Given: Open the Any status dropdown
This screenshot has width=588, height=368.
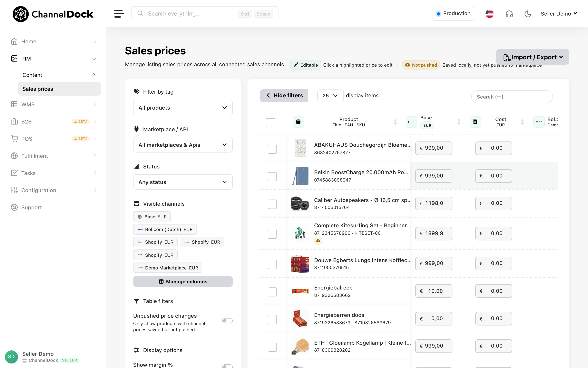Looking at the screenshot, I should [x=183, y=182].
